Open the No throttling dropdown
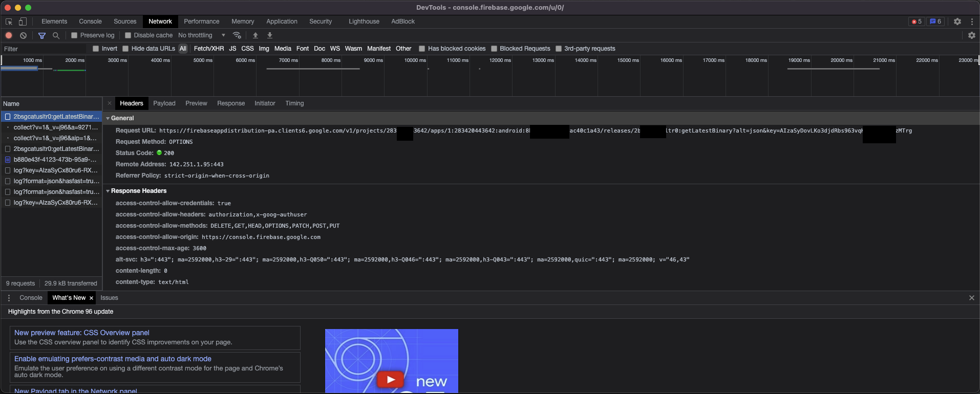The image size is (980, 394). [202, 35]
